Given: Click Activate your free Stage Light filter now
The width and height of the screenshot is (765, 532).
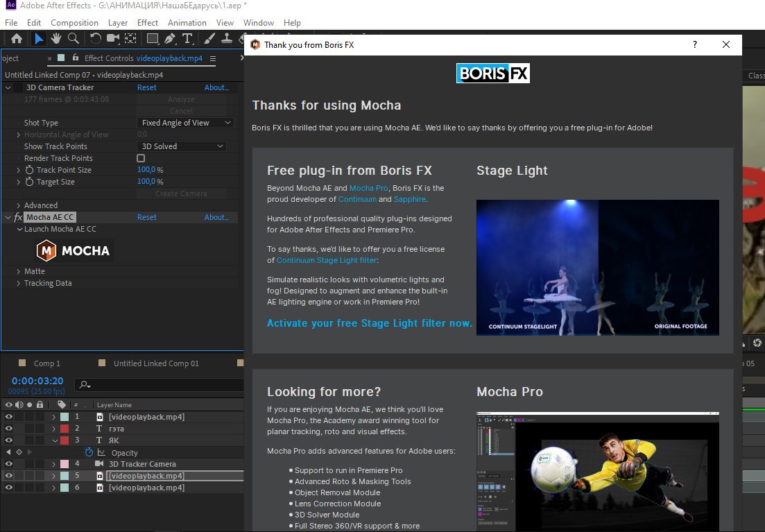Looking at the screenshot, I should (x=370, y=323).
